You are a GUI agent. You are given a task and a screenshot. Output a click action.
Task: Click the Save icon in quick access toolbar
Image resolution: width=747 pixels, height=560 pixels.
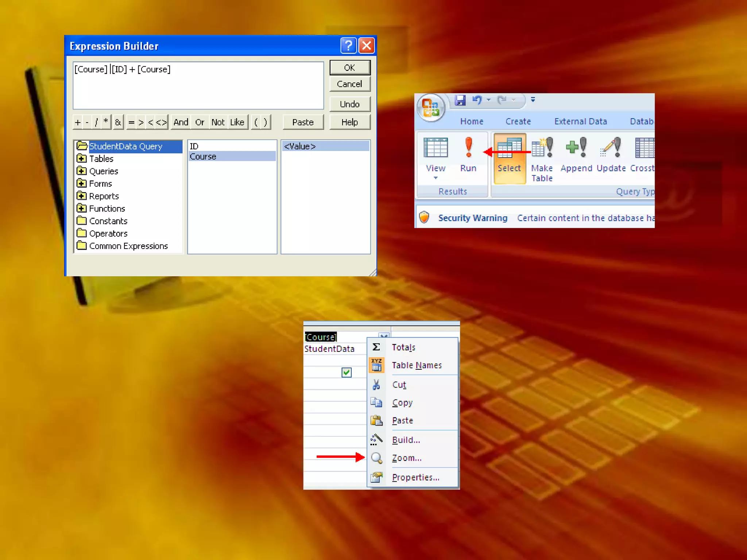click(460, 100)
